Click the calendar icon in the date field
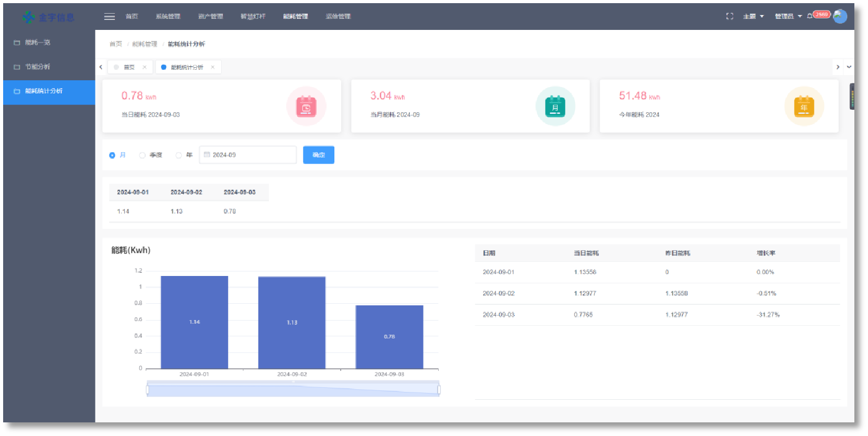868x436 pixels. [207, 155]
